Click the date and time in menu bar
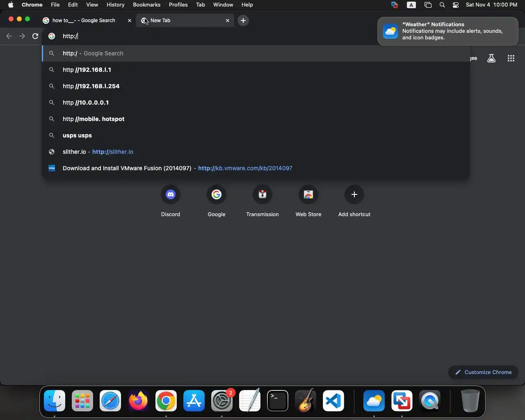 (491, 5)
